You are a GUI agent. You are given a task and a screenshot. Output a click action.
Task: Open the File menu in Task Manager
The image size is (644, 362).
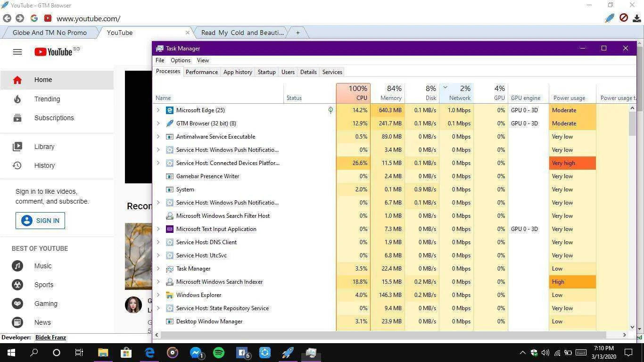[x=160, y=60]
